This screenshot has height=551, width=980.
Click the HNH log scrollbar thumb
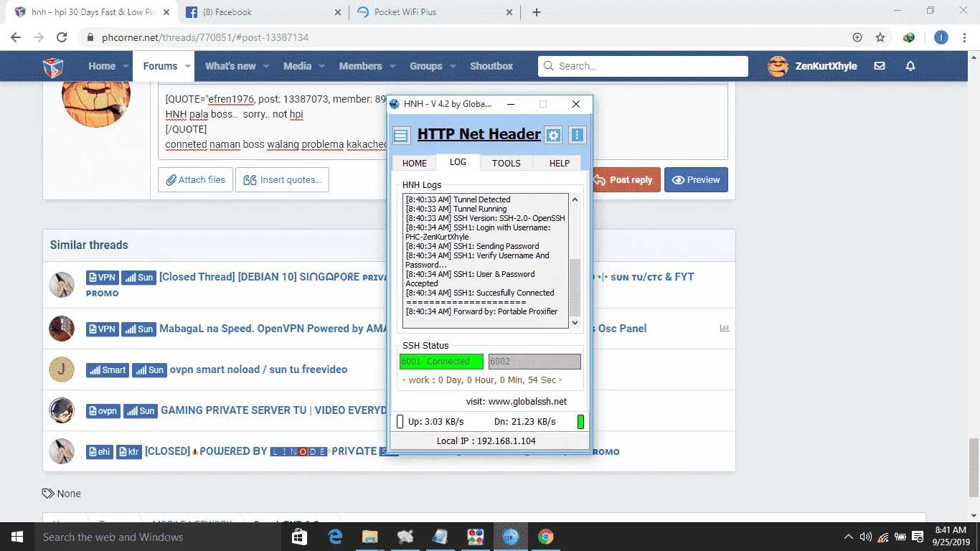click(x=575, y=288)
